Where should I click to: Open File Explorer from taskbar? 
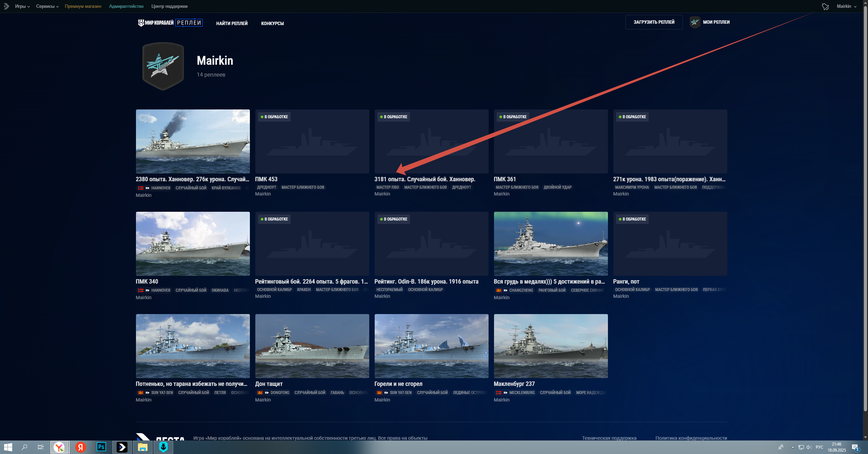tap(142, 447)
